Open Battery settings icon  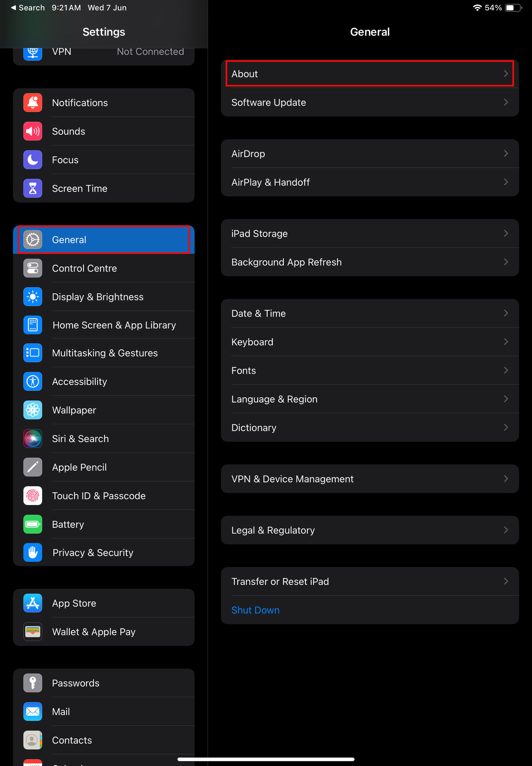33,524
